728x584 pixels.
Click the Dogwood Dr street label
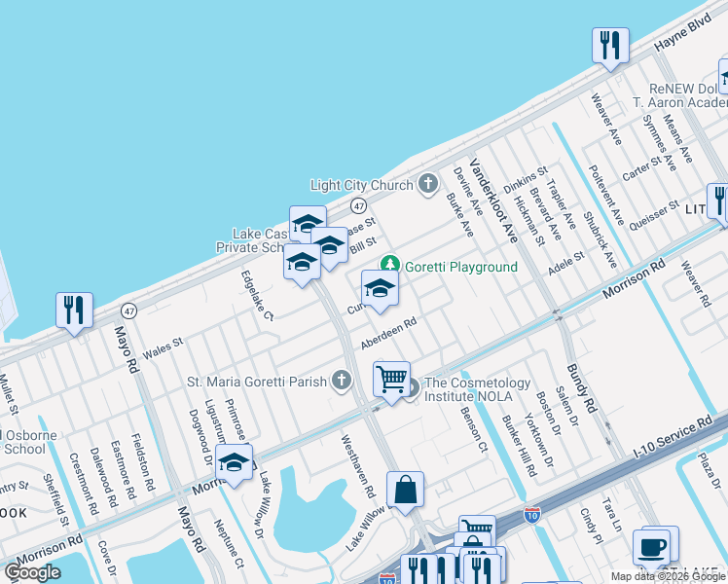tap(200, 437)
